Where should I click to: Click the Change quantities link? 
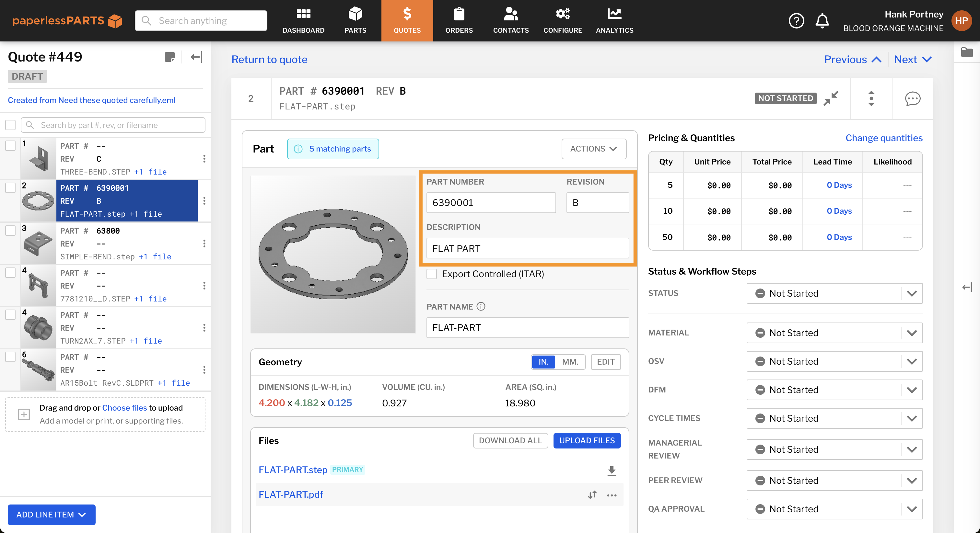pos(883,138)
